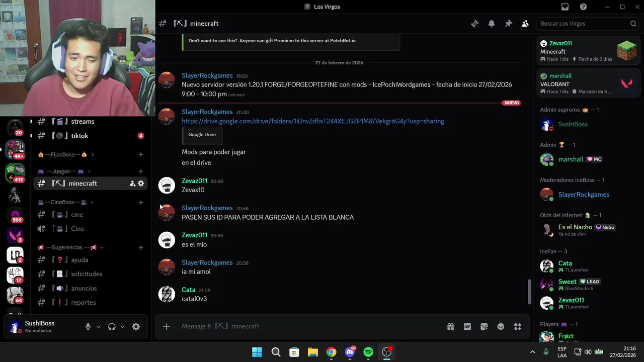
Task: Click the Google Drive embed card
Action: point(202,135)
